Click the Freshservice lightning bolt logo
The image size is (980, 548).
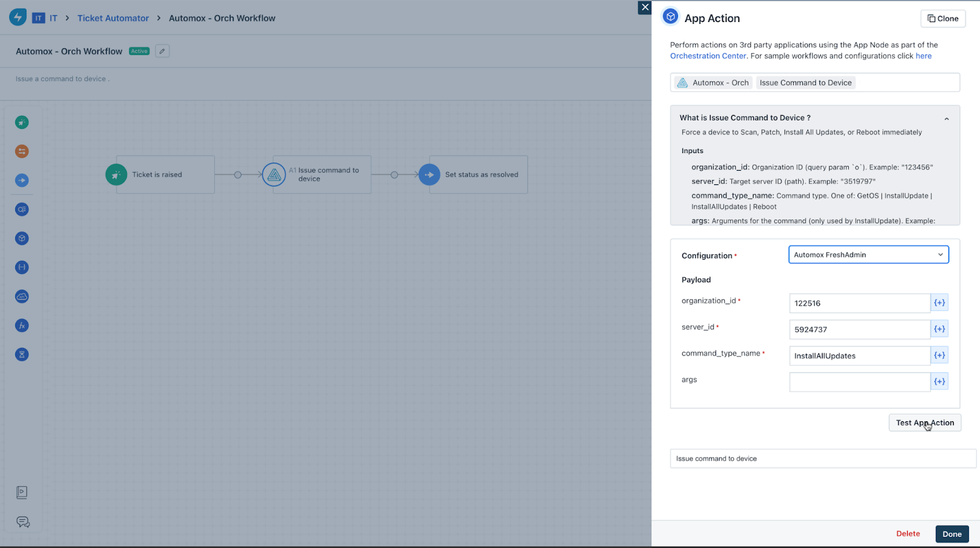(x=18, y=17)
